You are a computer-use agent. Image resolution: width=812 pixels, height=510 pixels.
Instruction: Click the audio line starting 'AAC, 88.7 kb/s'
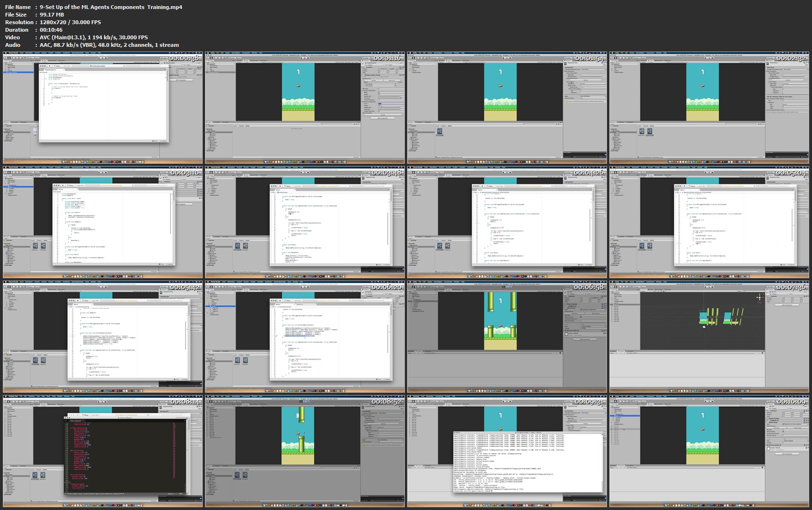pos(109,45)
